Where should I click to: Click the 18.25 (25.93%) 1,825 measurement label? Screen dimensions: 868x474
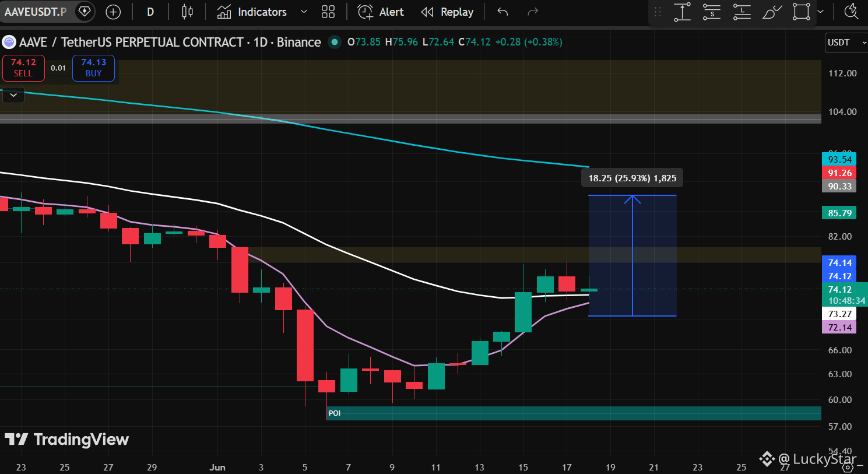632,178
